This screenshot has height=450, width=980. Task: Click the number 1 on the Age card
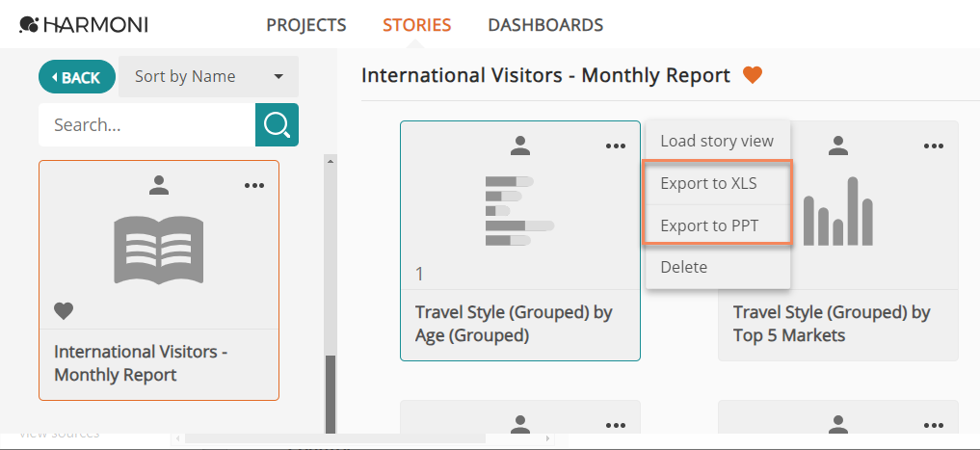419,275
